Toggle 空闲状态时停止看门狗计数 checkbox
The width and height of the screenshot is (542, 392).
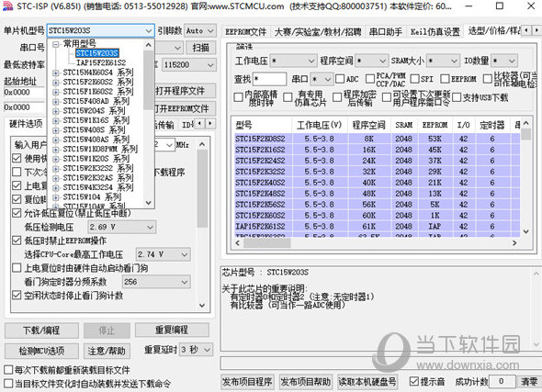coord(17,296)
